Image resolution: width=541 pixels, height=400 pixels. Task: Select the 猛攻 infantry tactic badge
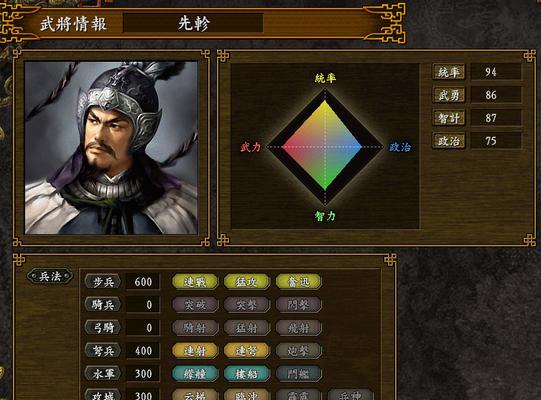[246, 282]
